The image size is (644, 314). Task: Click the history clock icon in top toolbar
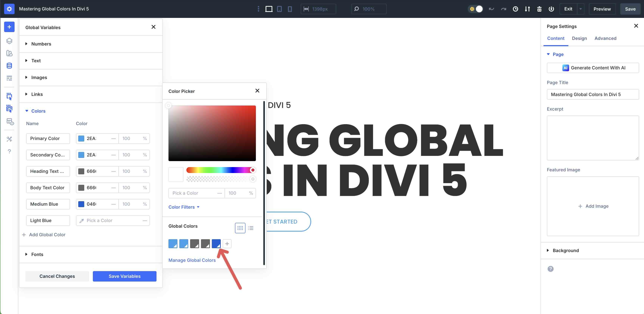(x=515, y=9)
